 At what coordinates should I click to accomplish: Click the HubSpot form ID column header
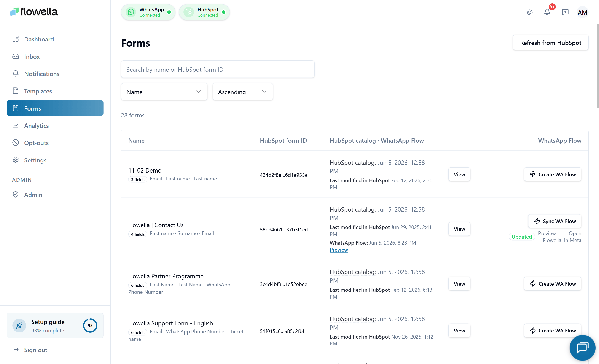pyautogui.click(x=283, y=140)
